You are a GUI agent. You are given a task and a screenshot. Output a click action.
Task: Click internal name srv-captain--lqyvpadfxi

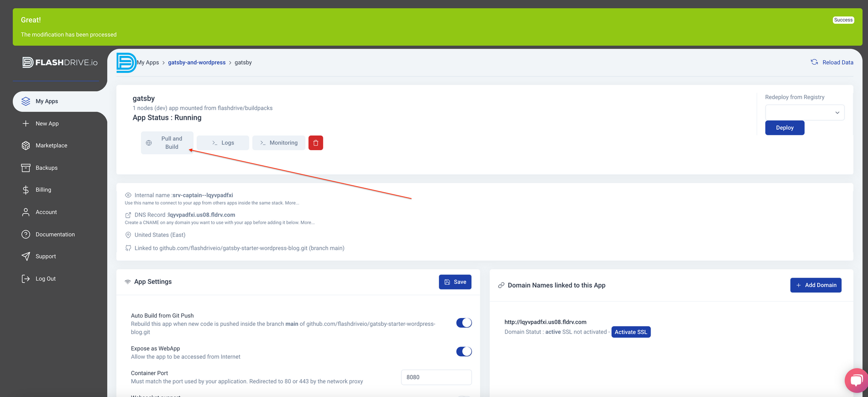coord(203,195)
